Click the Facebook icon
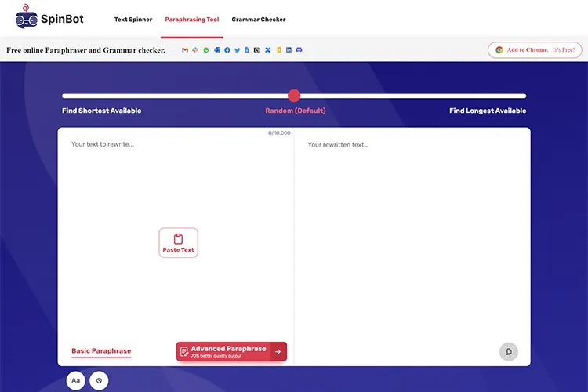This screenshot has width=588, height=392. pyautogui.click(x=227, y=50)
